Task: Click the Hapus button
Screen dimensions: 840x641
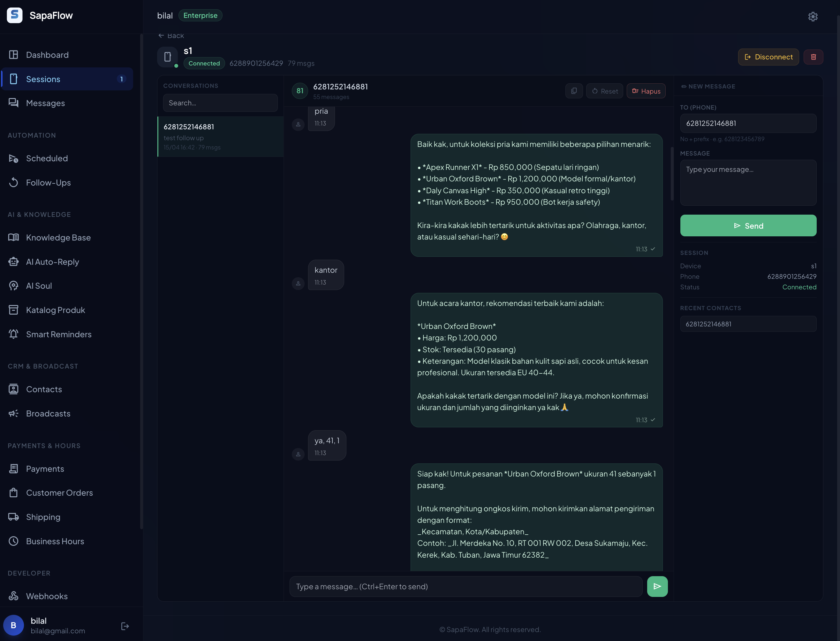Action: coord(646,91)
